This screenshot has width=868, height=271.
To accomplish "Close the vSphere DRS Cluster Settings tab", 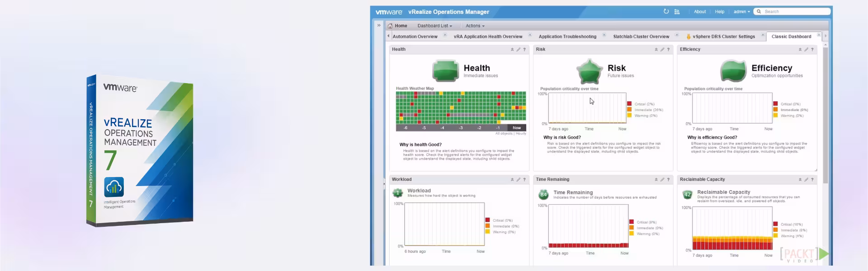I will pyautogui.click(x=763, y=35).
